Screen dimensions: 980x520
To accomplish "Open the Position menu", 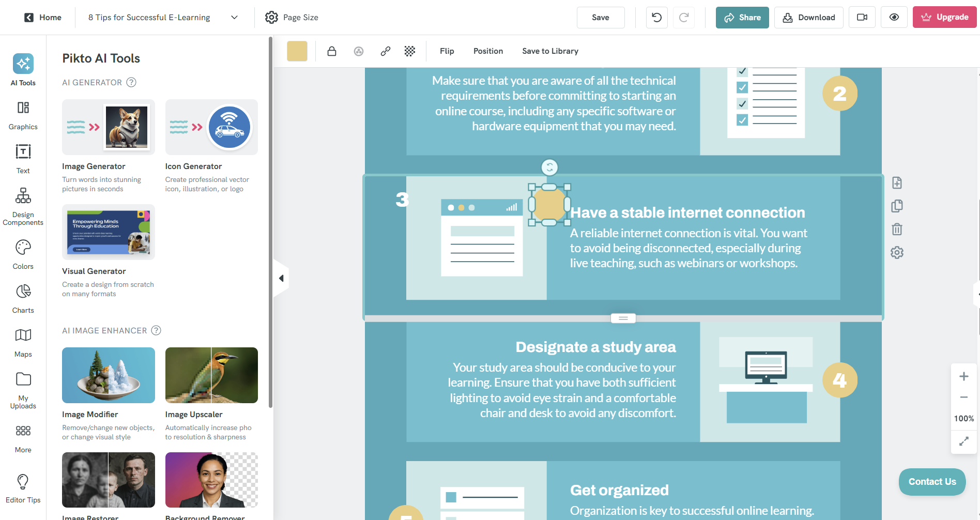I will 488,51.
